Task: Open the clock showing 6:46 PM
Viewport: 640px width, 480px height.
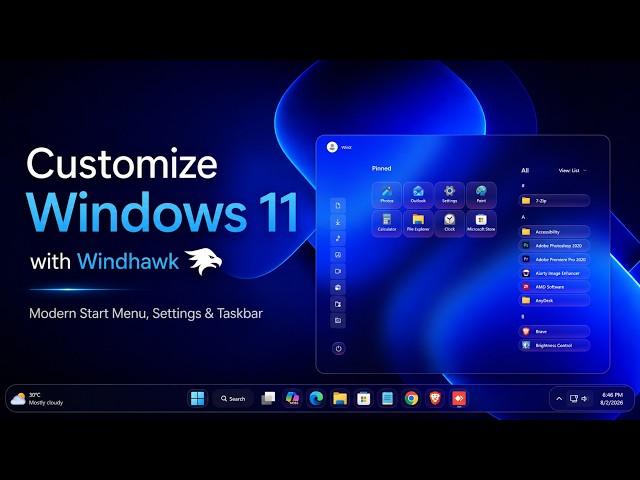Action: pyautogui.click(x=611, y=399)
